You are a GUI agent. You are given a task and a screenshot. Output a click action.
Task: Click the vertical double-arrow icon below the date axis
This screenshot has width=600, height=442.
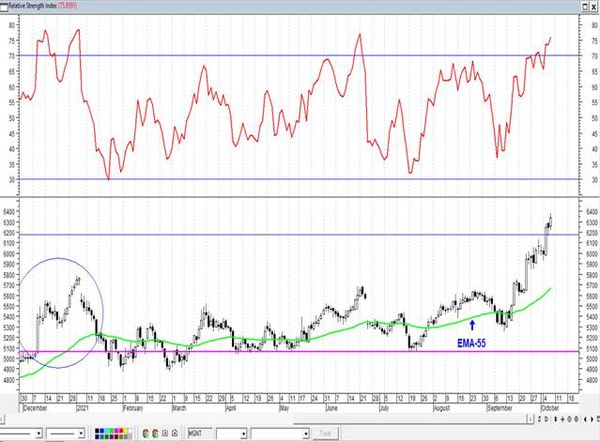point(556,419)
